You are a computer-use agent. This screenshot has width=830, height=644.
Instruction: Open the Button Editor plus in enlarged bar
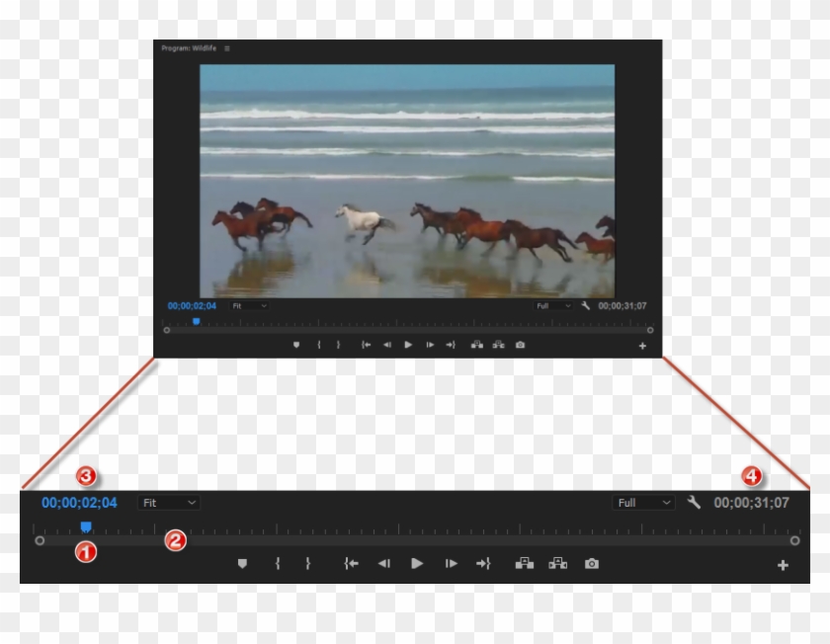click(783, 565)
